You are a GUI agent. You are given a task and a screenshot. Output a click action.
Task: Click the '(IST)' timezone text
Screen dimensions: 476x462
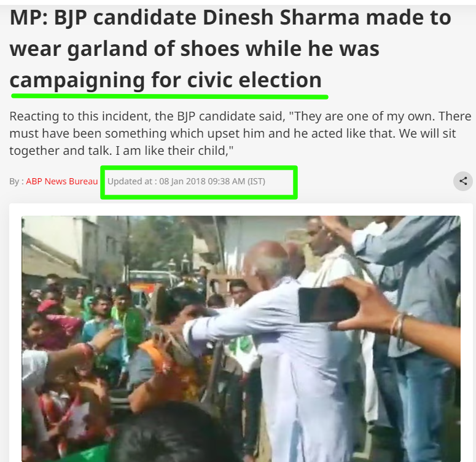click(x=256, y=181)
